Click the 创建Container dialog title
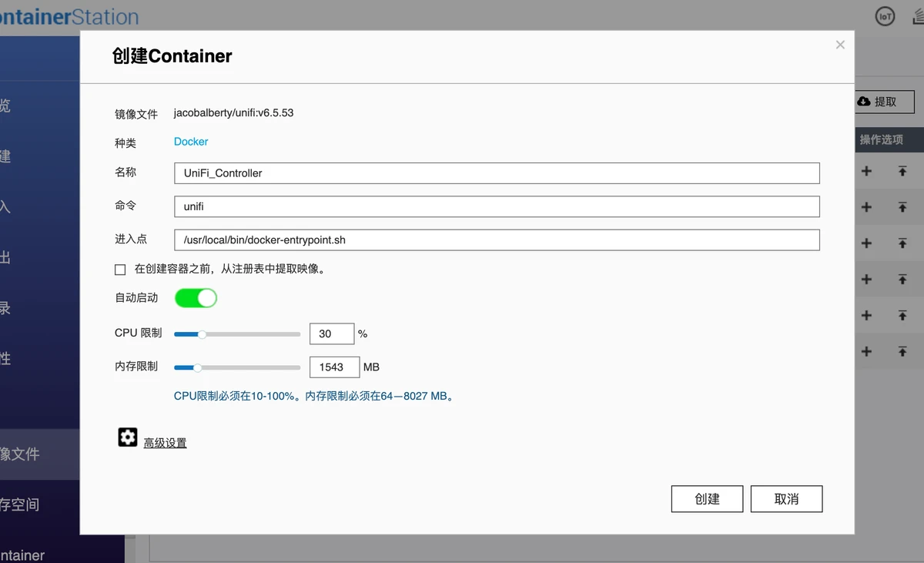Viewport: 924px width, 563px height. click(172, 56)
